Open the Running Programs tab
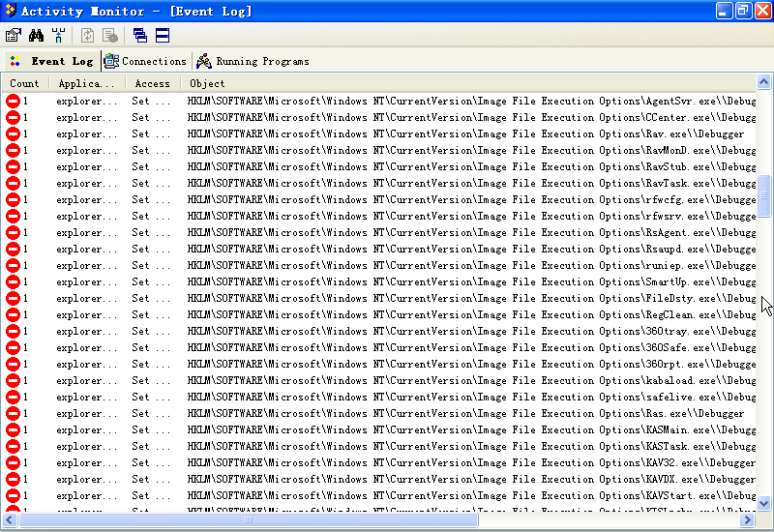Image resolution: width=774 pixels, height=532 pixels. coord(253,61)
